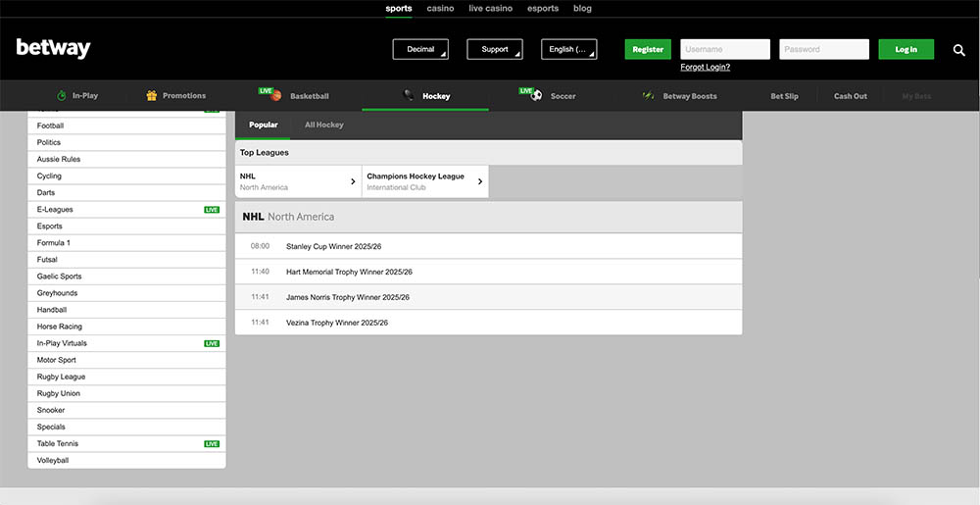The width and height of the screenshot is (980, 505).
Task: Select Politics in the sports list
Action: pyautogui.click(x=126, y=142)
